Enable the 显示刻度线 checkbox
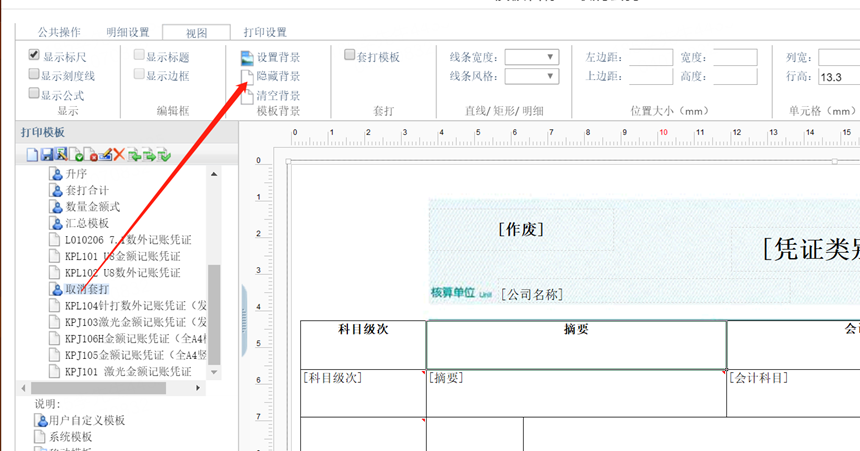This screenshot has width=860, height=451. (34, 74)
